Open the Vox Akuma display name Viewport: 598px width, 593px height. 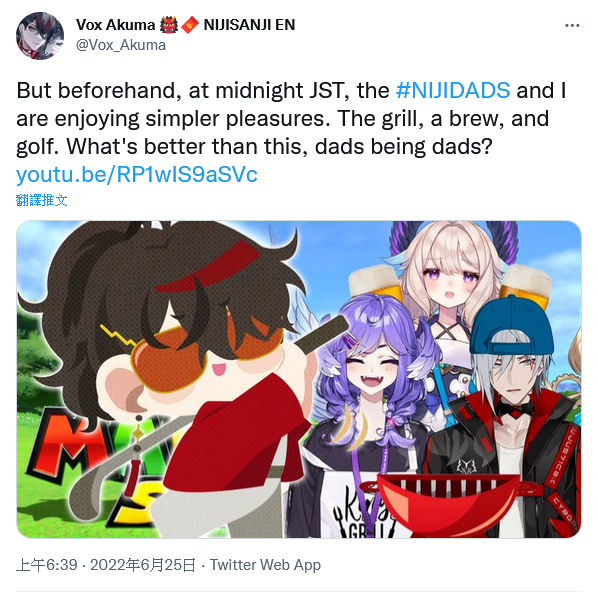click(115, 25)
